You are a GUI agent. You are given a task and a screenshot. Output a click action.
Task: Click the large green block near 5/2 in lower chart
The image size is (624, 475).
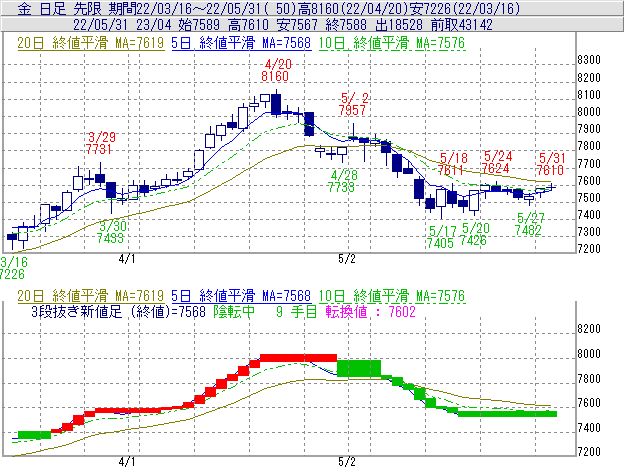point(359,368)
